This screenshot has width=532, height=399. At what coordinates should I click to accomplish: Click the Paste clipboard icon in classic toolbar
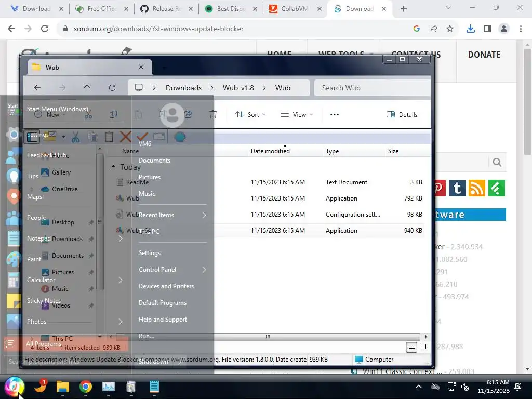point(109,137)
